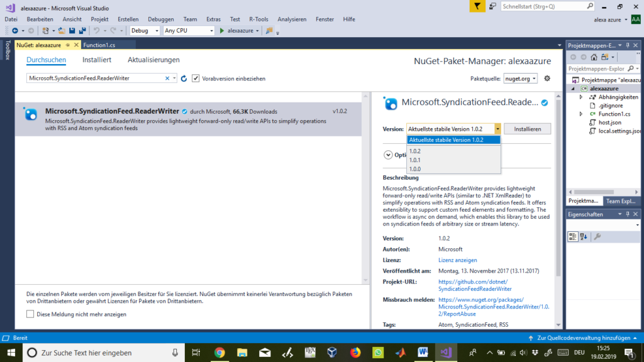Screen dimensions: 644x362
Task: Expand the Abhängigkeiten tree node
Action: click(580, 97)
